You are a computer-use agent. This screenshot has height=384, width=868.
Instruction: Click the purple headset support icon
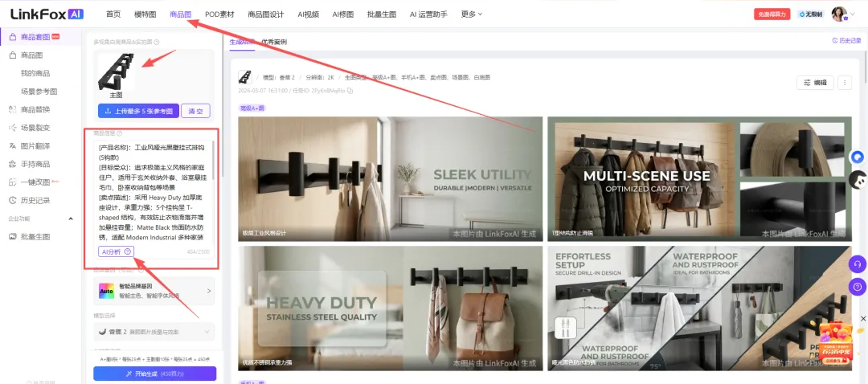click(x=857, y=264)
